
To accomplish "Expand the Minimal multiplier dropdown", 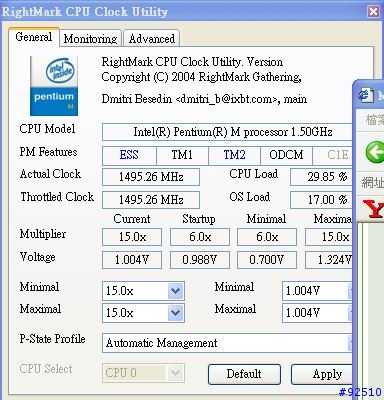I will tap(176, 291).
